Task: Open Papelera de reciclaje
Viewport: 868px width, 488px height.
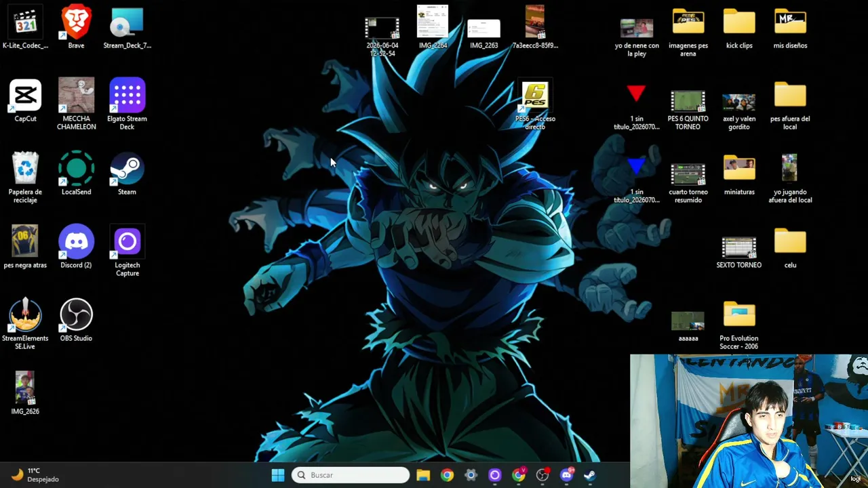Action: (x=25, y=178)
